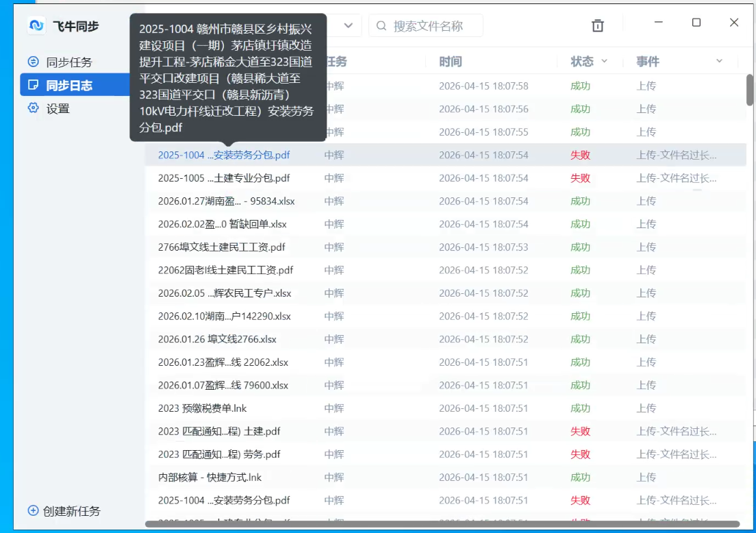Select 2026.02.10湖南...户142290.xlsx

click(446, 317)
